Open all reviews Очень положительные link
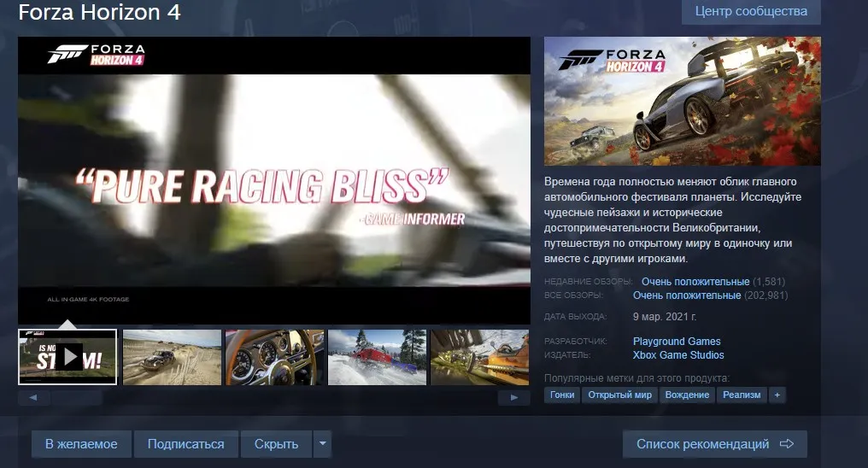 tap(687, 295)
